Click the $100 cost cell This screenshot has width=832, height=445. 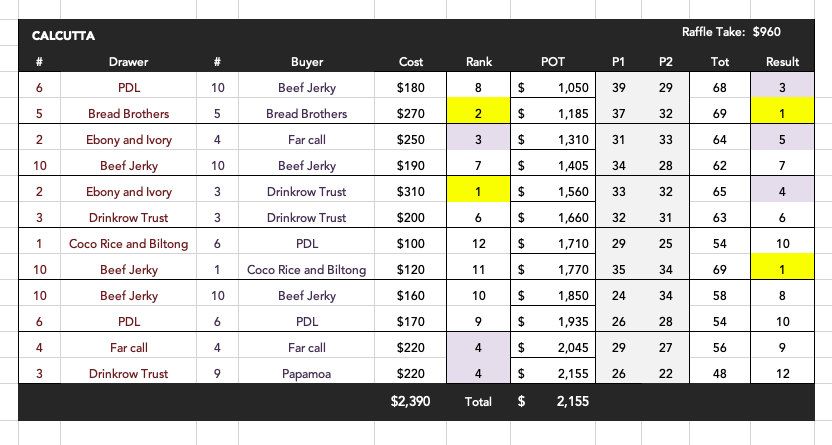click(x=411, y=244)
